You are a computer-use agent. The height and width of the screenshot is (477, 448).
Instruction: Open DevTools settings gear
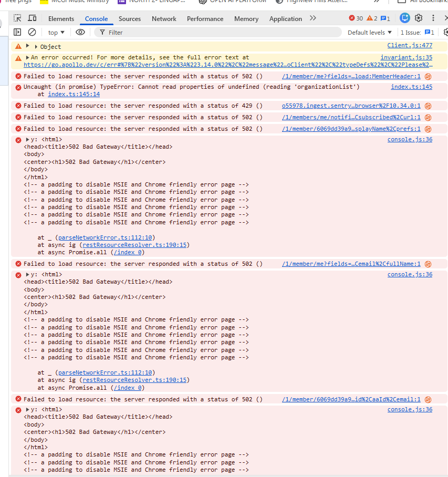(419, 18)
